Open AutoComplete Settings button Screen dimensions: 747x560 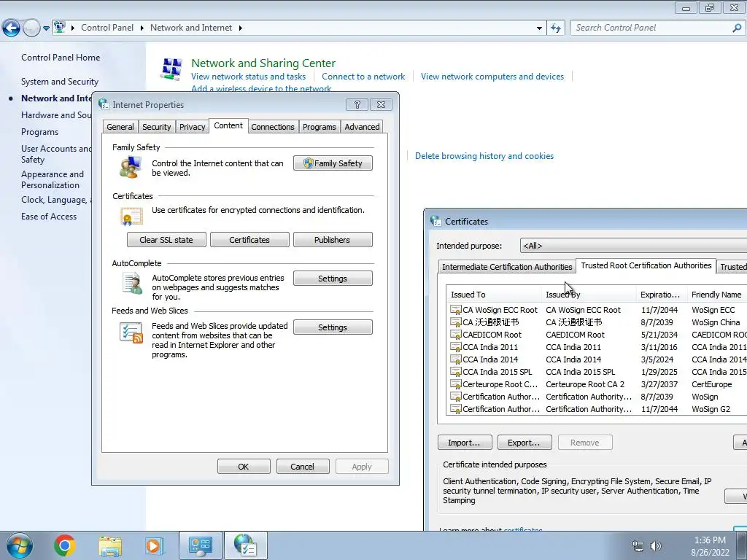333,279
